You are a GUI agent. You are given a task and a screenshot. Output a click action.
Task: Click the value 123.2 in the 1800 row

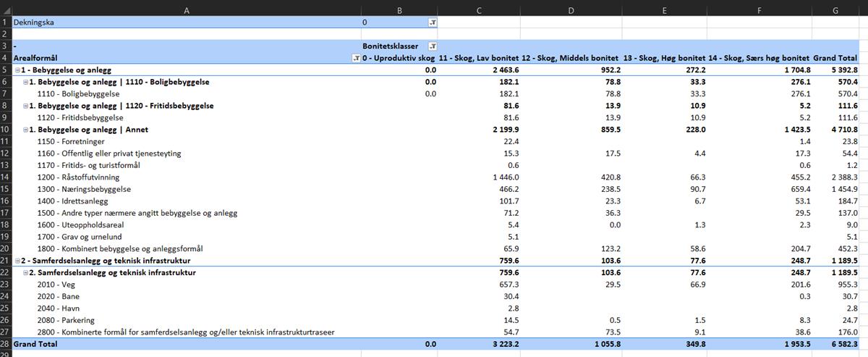click(609, 248)
